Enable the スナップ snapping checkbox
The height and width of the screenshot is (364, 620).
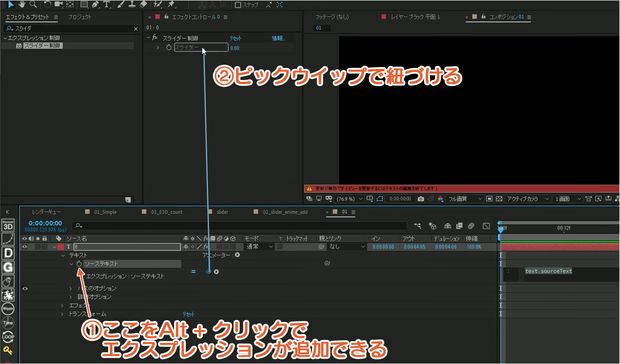[238, 5]
